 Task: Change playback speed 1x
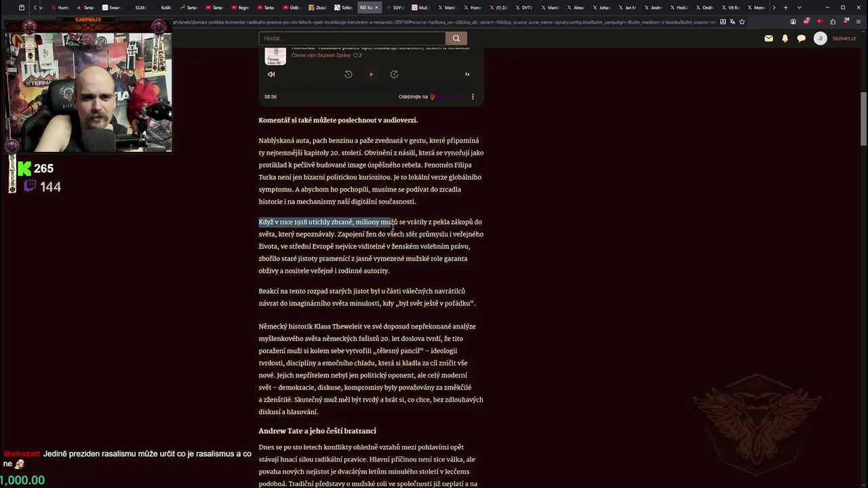coord(467,75)
